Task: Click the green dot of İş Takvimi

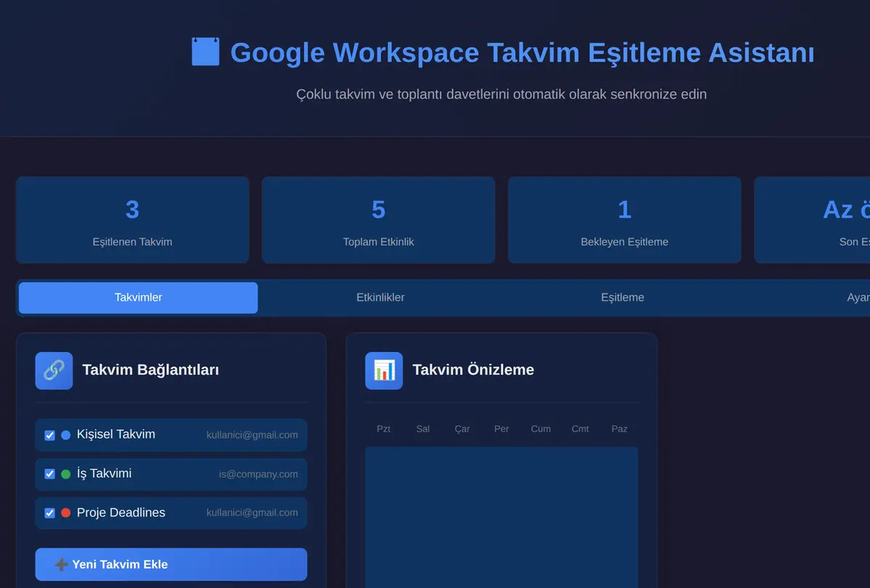Action: [66, 474]
